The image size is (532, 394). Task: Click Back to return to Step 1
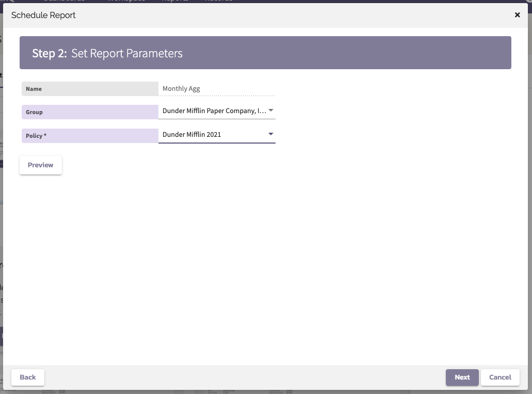(27, 377)
